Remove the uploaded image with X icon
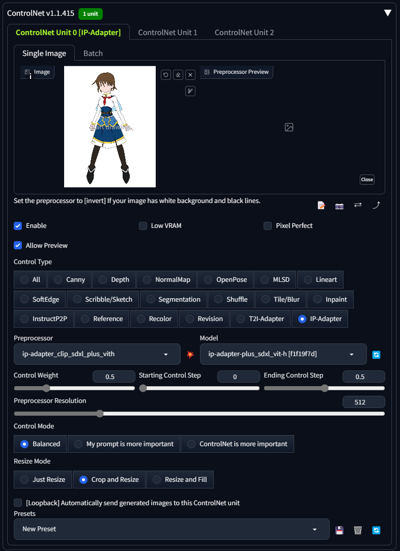Image resolution: width=400 pixels, height=551 pixels. point(190,75)
